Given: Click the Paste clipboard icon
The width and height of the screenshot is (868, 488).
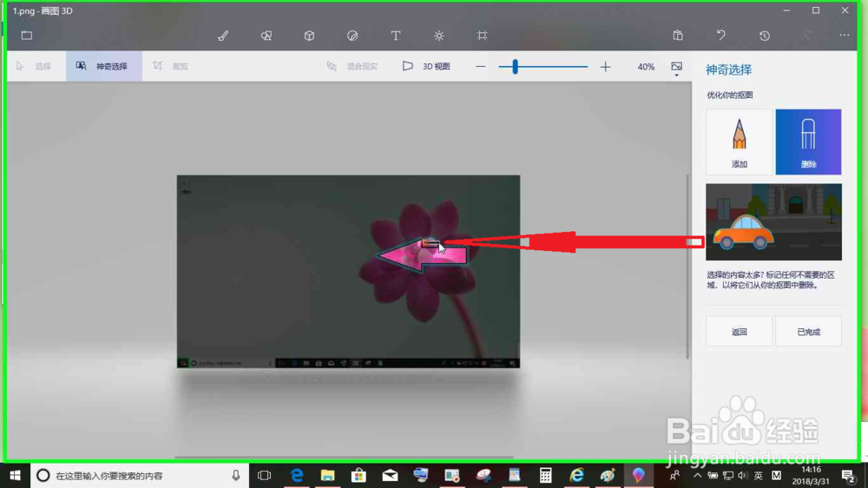Looking at the screenshot, I should 678,36.
